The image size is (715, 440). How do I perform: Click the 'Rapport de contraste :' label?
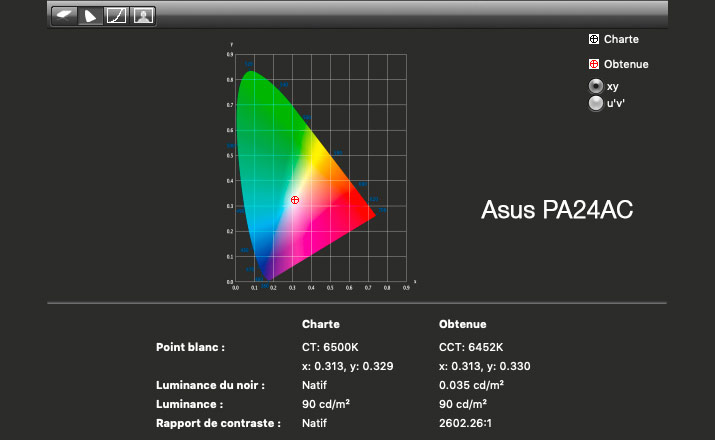218,423
